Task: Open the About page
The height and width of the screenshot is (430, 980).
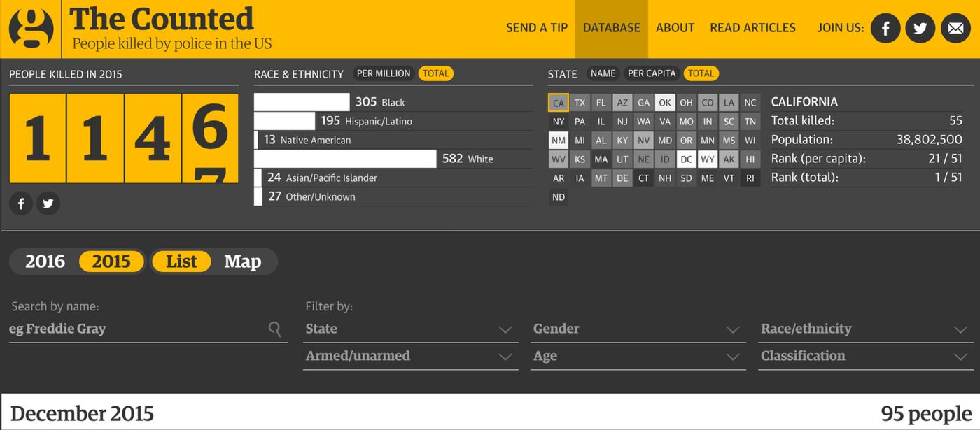Action: [675, 28]
